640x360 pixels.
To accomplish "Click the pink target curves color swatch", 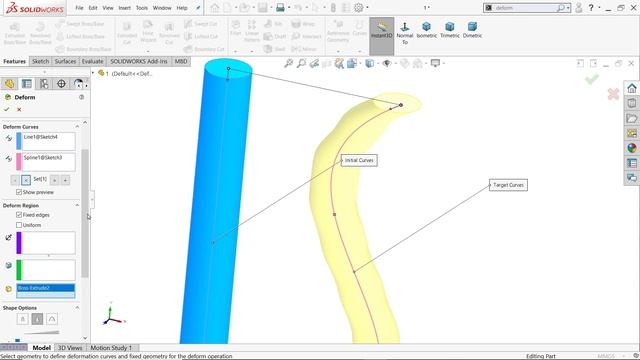I will (19, 162).
